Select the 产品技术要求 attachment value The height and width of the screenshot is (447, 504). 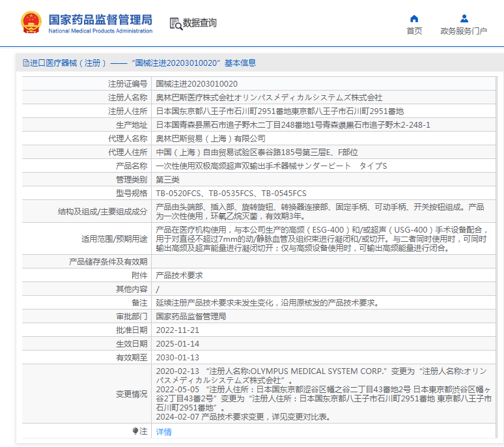(x=179, y=275)
